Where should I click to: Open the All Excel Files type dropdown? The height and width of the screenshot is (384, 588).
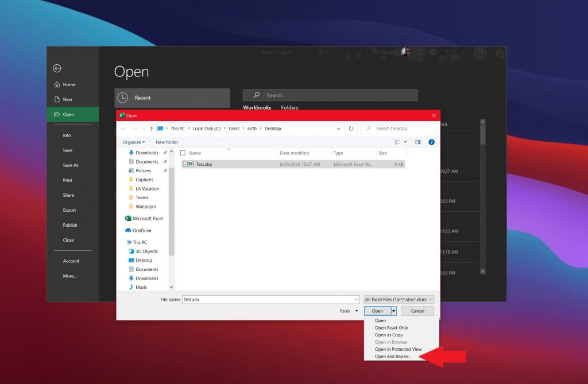399,300
